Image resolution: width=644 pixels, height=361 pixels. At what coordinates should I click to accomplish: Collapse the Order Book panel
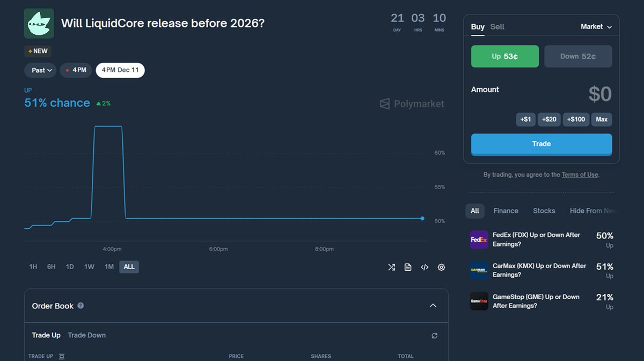(x=433, y=305)
